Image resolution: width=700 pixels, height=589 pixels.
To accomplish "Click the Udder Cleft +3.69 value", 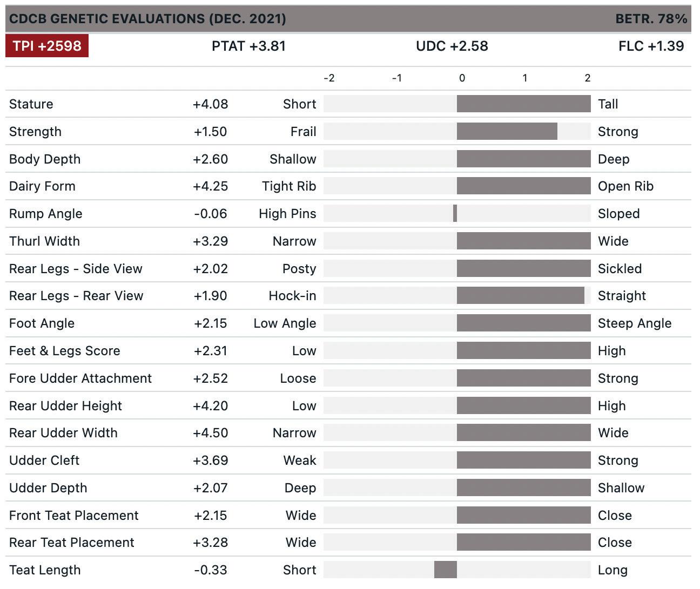I will click(210, 461).
